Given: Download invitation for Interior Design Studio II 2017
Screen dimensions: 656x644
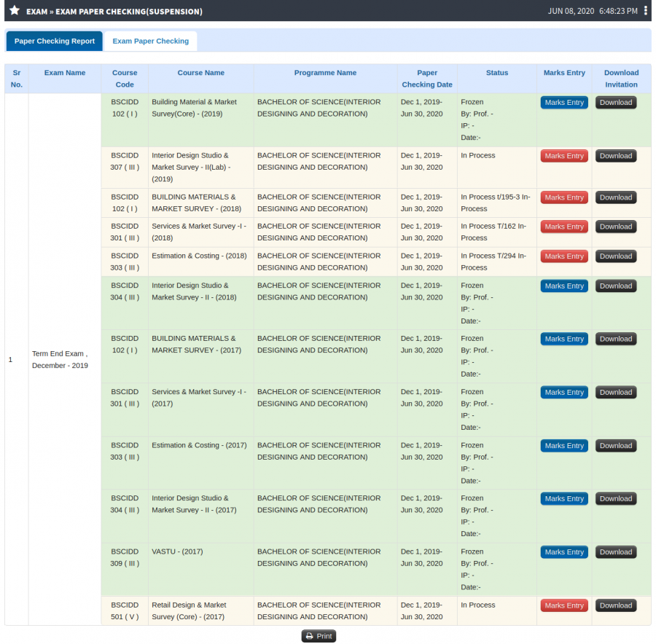Looking at the screenshot, I should 616,499.
